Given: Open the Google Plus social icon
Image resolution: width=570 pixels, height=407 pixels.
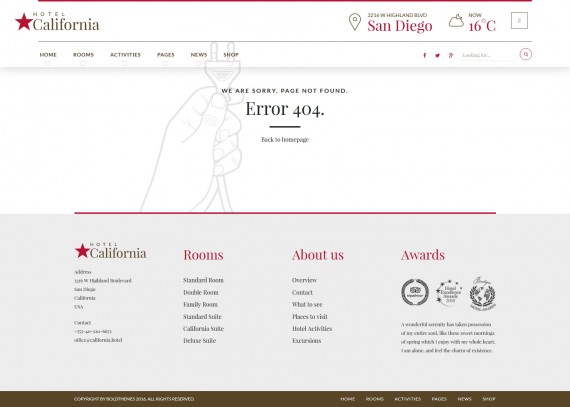Looking at the screenshot, I should coord(451,55).
